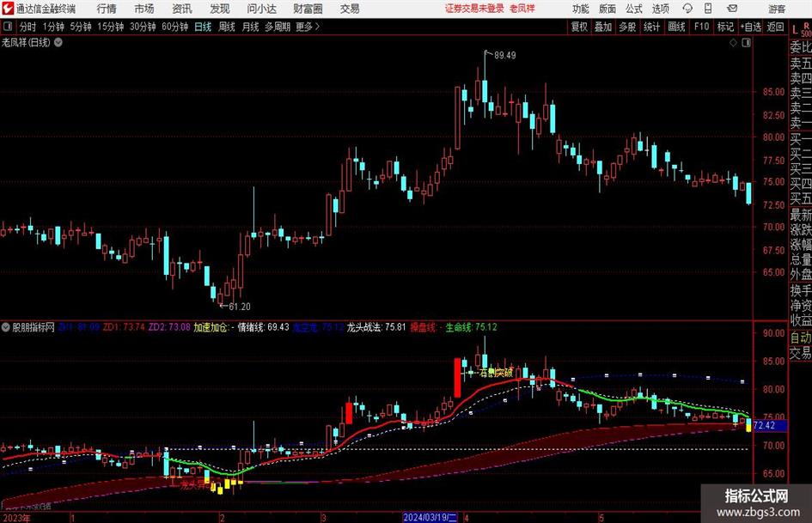The image size is (812, 523).
Task: Switch to the 5分钟 period
Action: (x=81, y=27)
